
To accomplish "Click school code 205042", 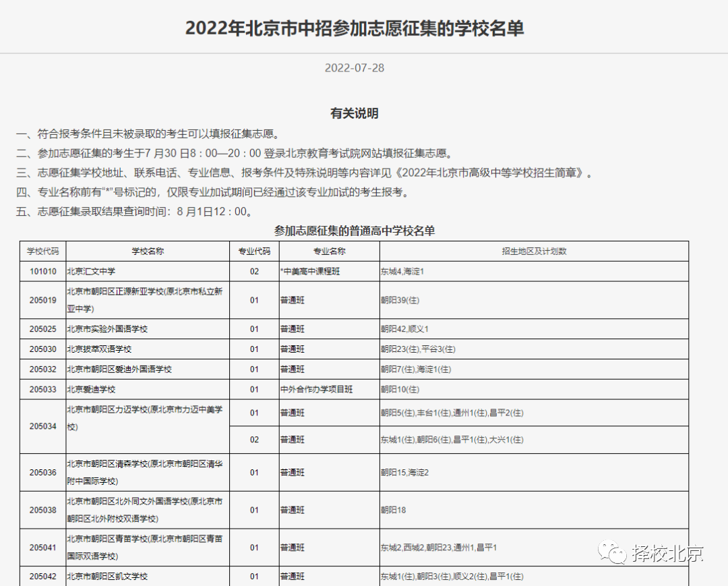I will click(42, 577).
